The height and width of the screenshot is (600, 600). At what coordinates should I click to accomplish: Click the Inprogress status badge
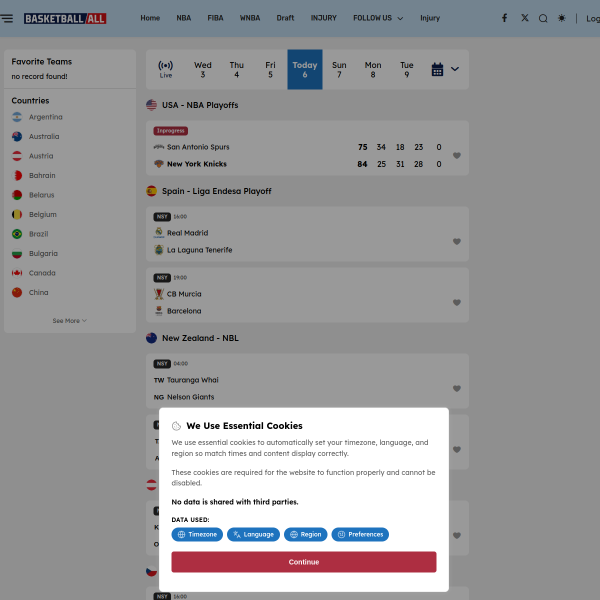(171, 131)
